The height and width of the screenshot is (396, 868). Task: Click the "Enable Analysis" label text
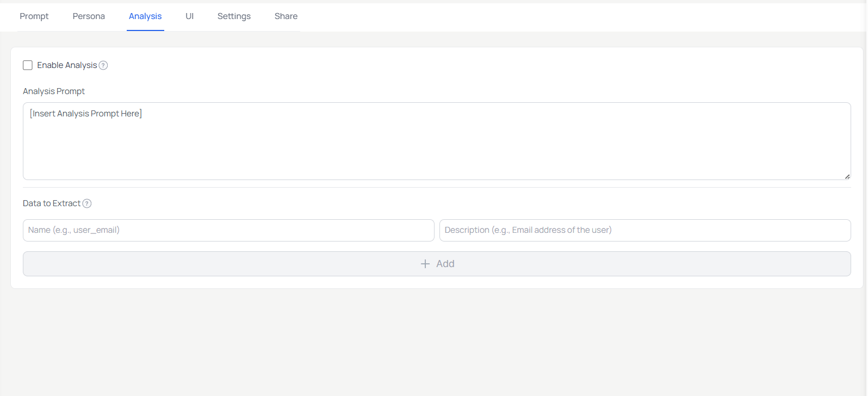pyautogui.click(x=67, y=65)
